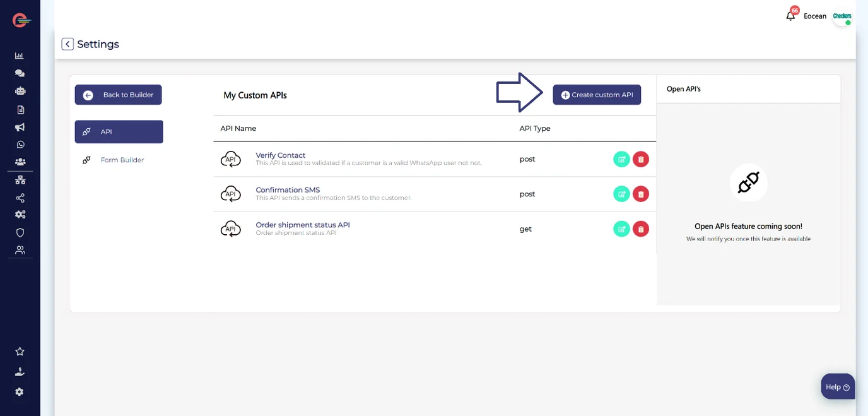Viewport: 868px width, 416px height.
Task: Open the chatbot robot icon in sidebar
Action: (20, 91)
